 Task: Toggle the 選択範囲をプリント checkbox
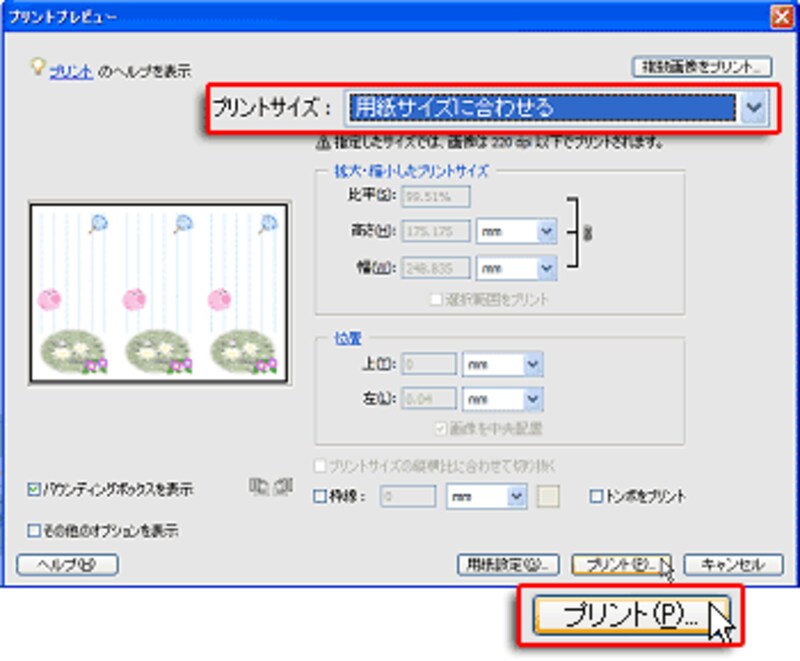436,300
